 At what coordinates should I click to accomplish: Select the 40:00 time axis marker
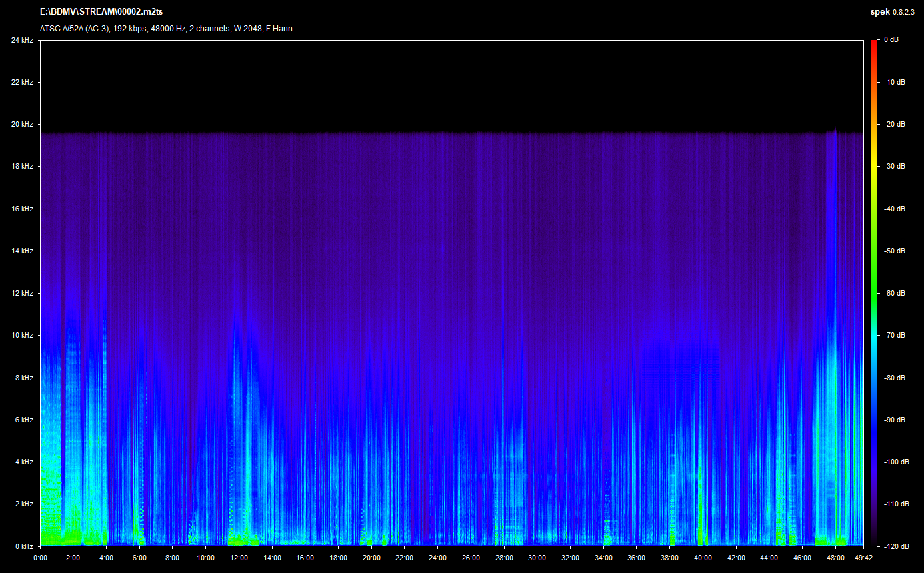[x=702, y=558]
